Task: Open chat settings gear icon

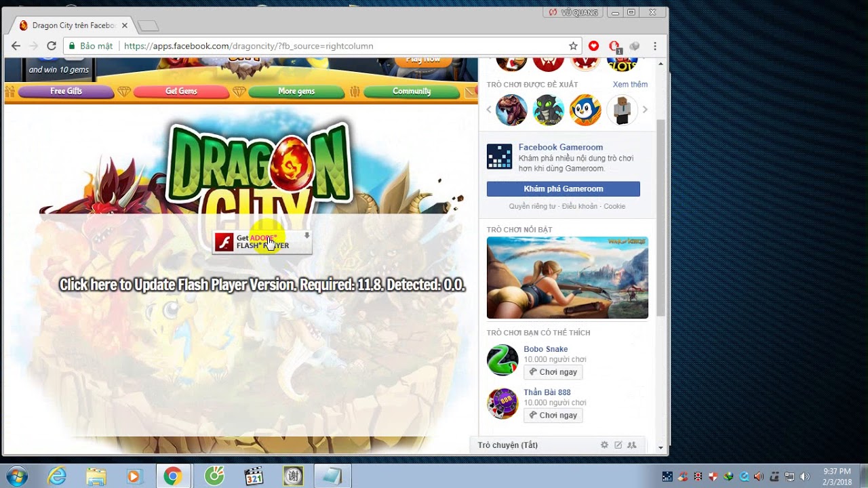Action: click(604, 445)
